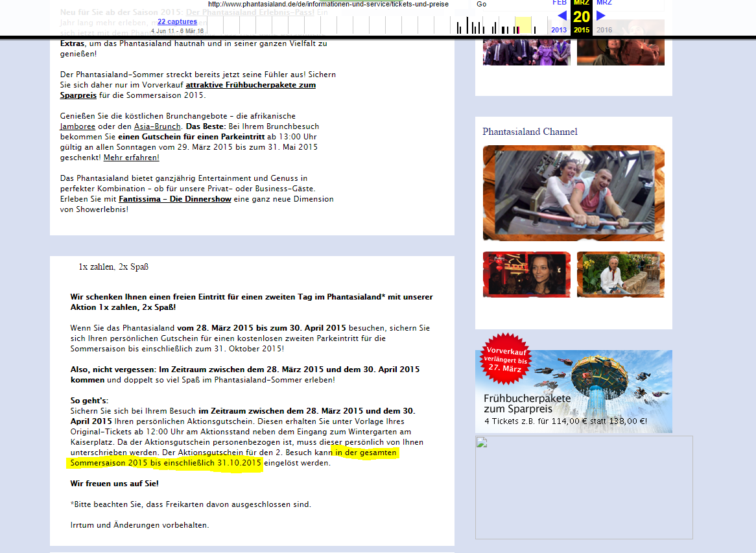
Task: Open the 22 captures link
Action: pyautogui.click(x=177, y=21)
